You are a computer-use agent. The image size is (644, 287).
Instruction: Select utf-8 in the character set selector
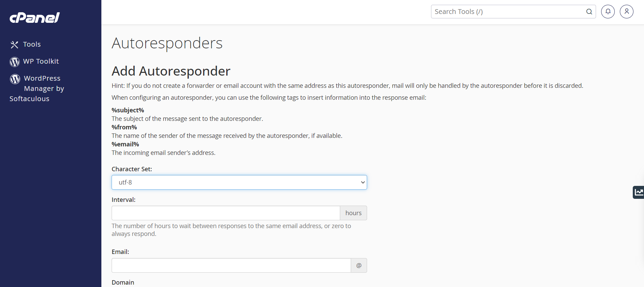coord(239,182)
